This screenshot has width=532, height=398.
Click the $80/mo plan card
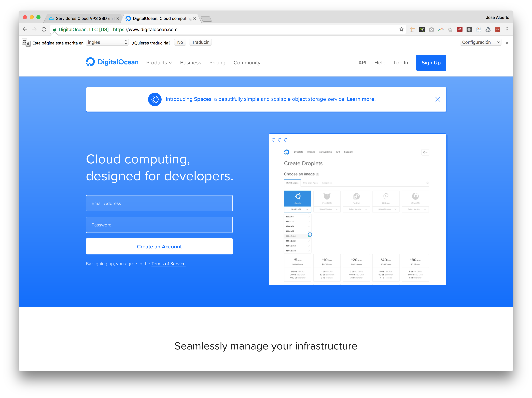[415, 268]
